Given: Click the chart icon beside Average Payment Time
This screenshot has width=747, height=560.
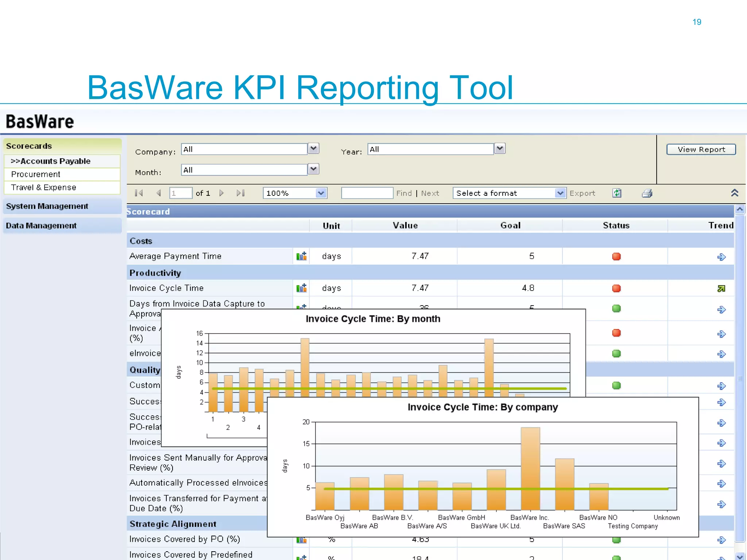Looking at the screenshot, I should pyautogui.click(x=301, y=256).
